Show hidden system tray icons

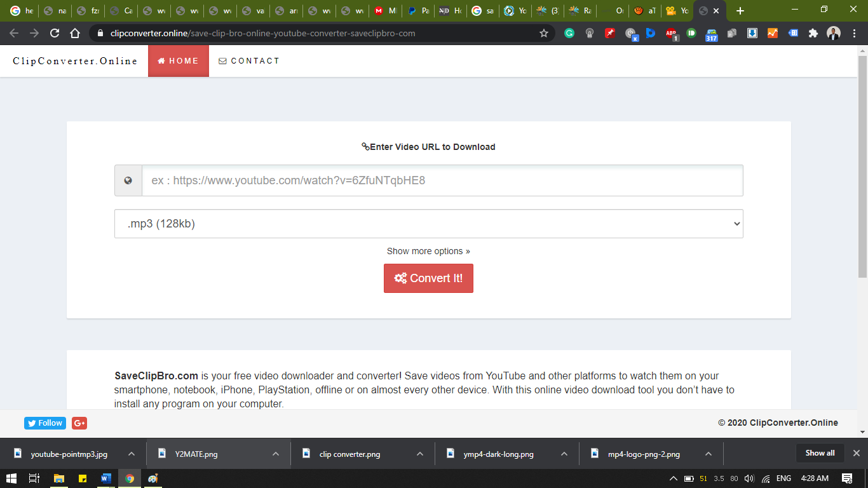[x=674, y=478]
